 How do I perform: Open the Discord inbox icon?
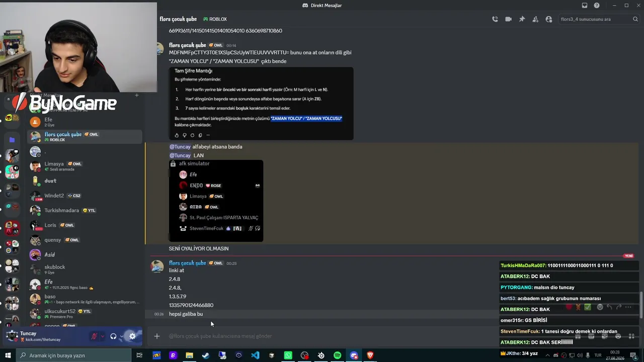[x=585, y=6]
